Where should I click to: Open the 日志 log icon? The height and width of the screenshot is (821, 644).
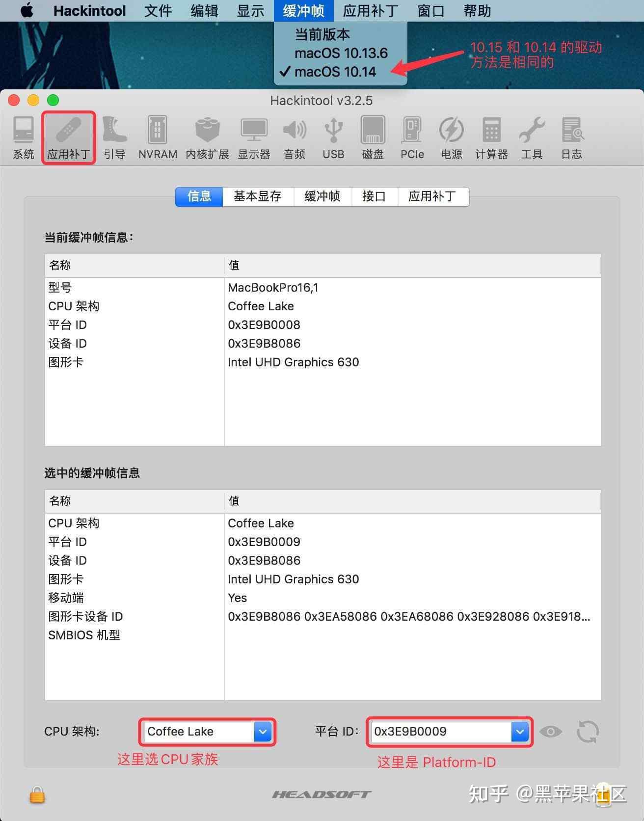pyautogui.click(x=571, y=137)
